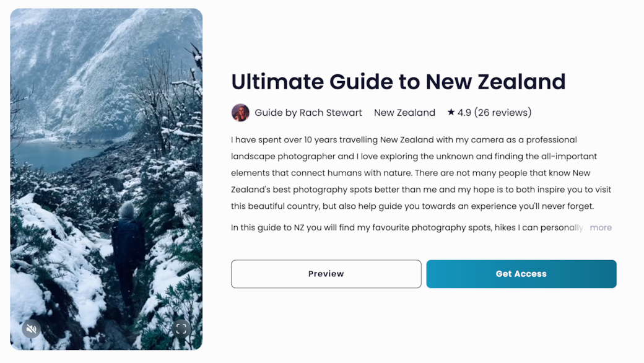Click the hiker in the snowy video

tap(128, 242)
